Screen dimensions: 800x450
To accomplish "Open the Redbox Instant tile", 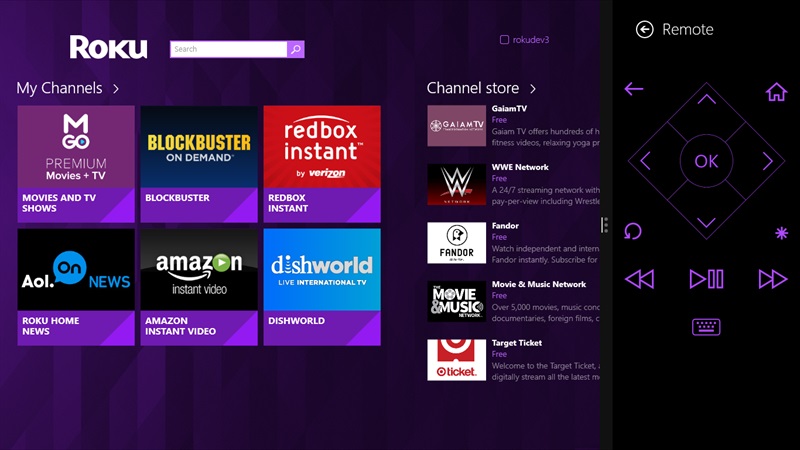I will 322,164.
